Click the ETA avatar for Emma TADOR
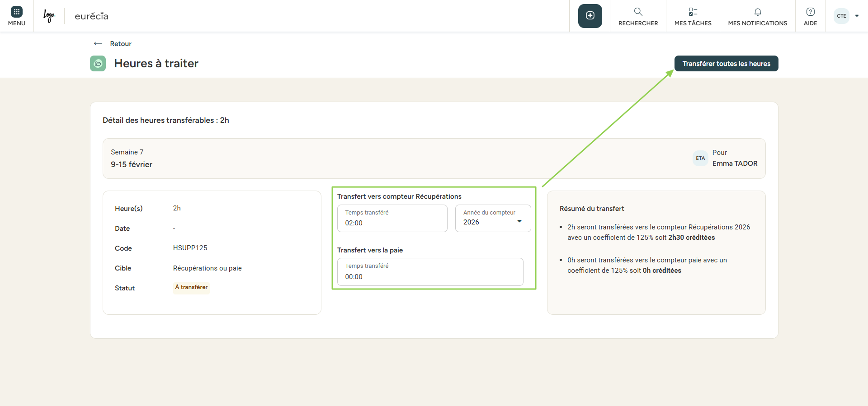 pos(700,158)
